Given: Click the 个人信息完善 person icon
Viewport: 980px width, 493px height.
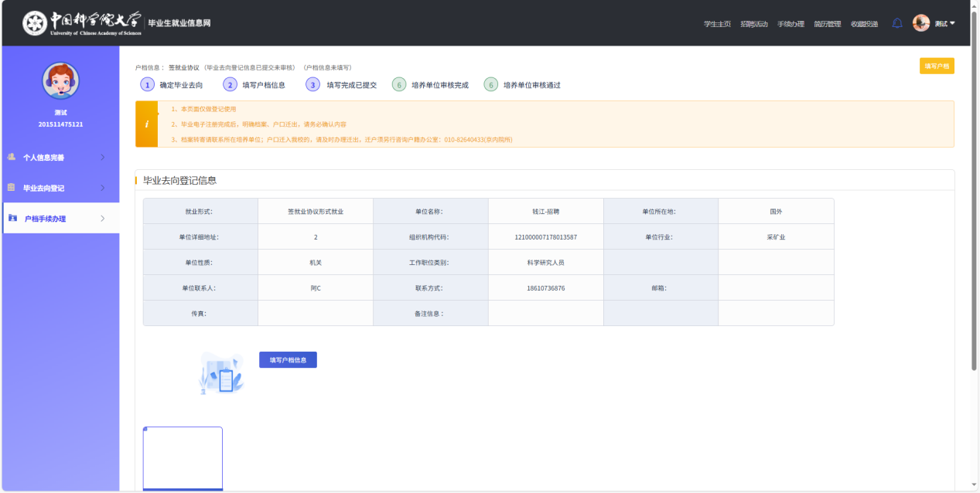Looking at the screenshot, I should point(12,157).
